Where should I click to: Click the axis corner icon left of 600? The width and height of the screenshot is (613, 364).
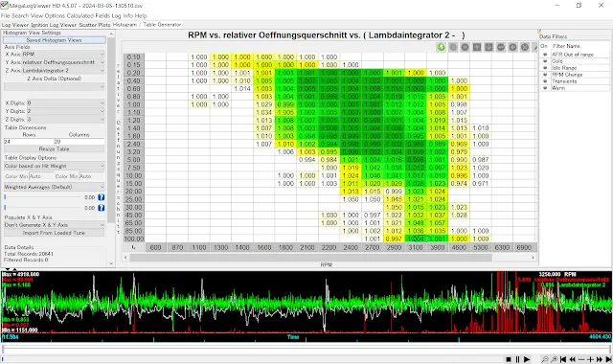tap(134, 247)
